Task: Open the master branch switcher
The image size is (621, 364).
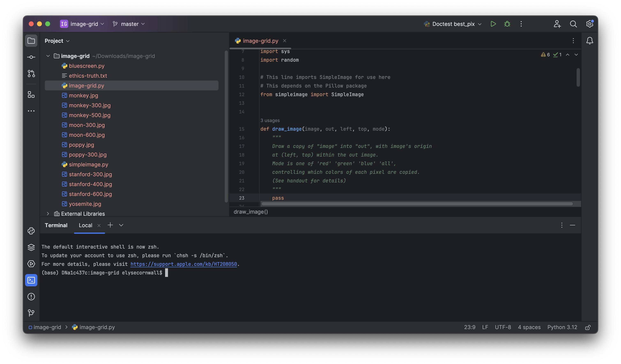Action: click(128, 24)
